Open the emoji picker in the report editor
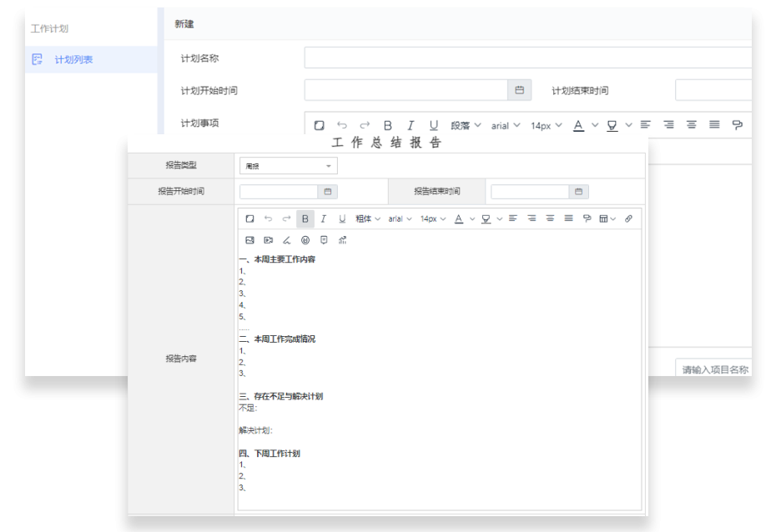The image size is (776, 532). [305, 240]
